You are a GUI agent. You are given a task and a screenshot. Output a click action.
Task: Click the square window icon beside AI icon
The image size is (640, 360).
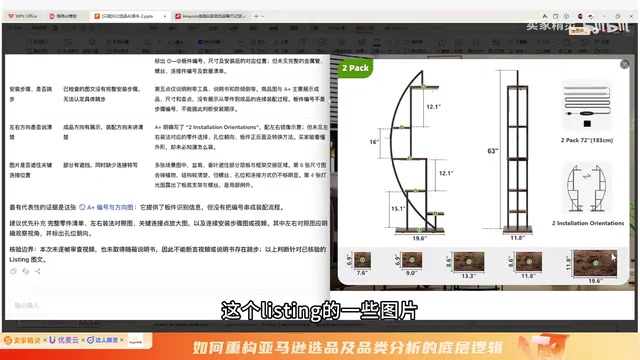point(556,16)
